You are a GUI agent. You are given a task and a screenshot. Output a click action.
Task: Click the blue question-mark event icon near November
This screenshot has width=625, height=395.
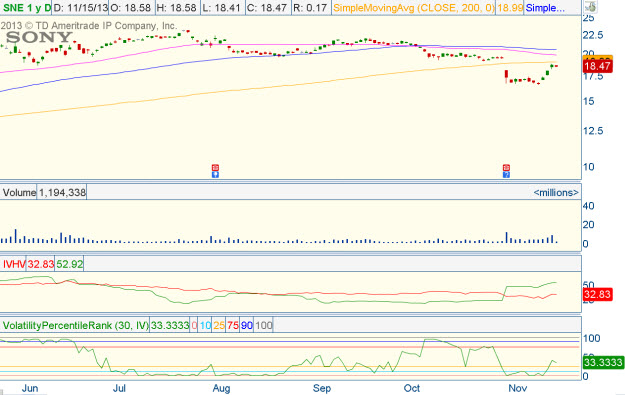tap(506, 174)
